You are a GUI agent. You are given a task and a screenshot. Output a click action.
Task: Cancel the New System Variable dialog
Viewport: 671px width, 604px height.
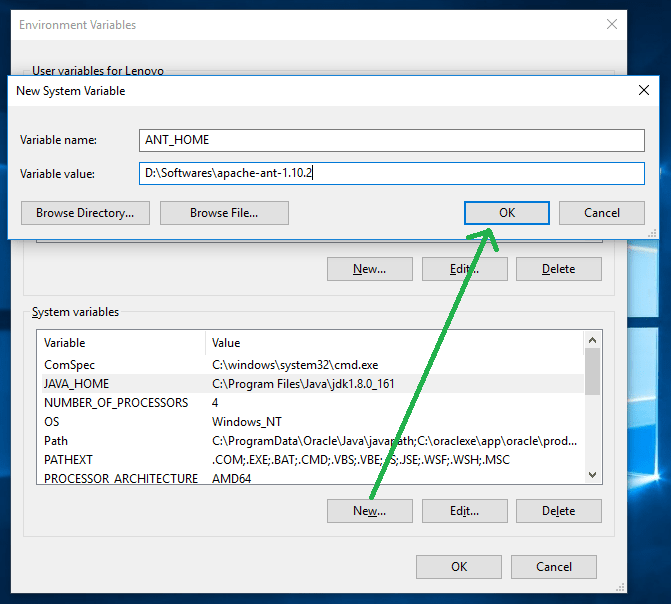click(602, 213)
